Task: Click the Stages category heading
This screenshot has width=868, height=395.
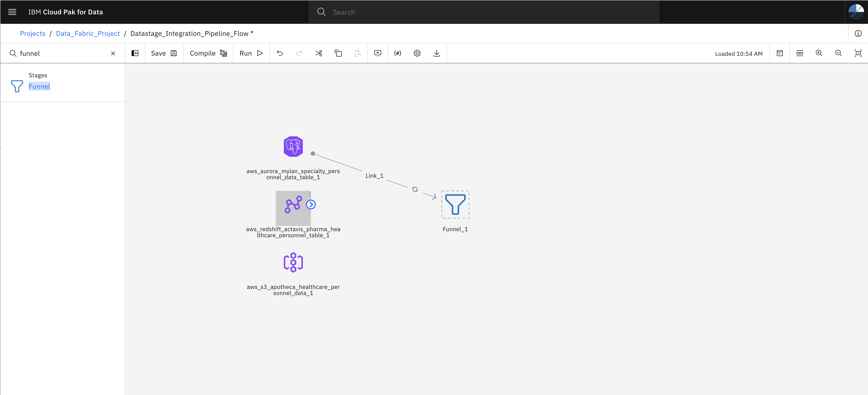Action: tap(38, 75)
